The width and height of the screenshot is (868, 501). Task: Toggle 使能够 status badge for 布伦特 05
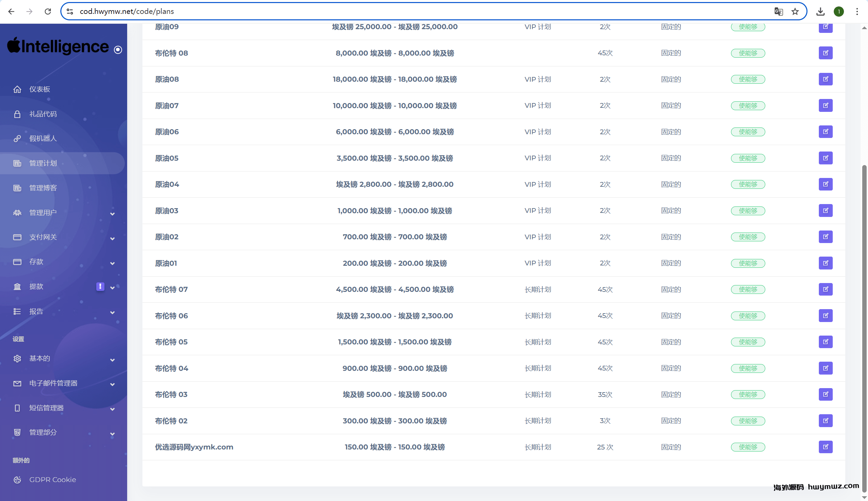[x=748, y=342]
